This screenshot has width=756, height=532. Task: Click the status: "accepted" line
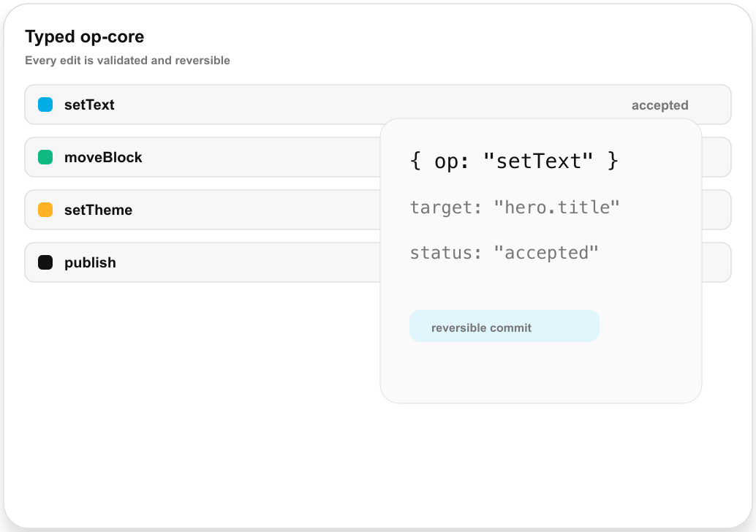pyautogui.click(x=504, y=253)
